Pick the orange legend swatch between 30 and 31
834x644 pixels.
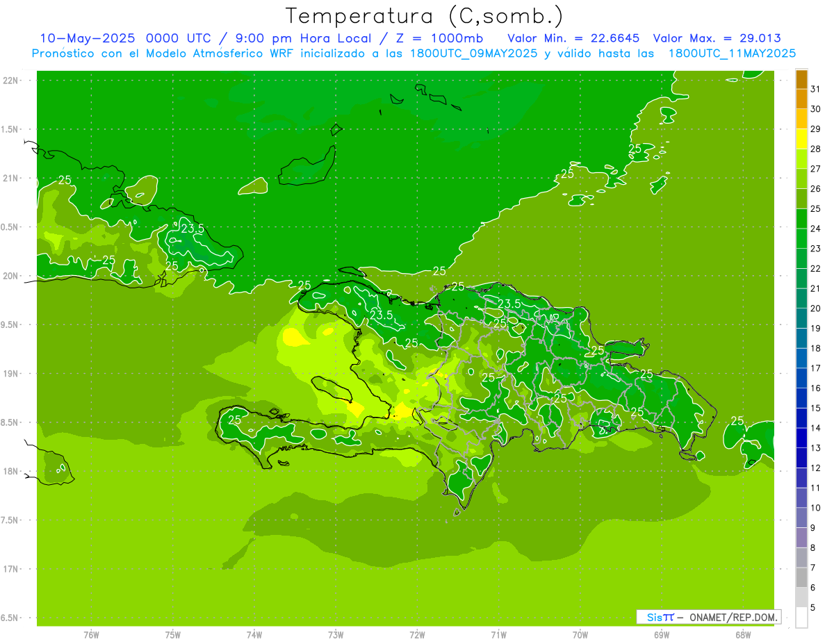point(801,99)
